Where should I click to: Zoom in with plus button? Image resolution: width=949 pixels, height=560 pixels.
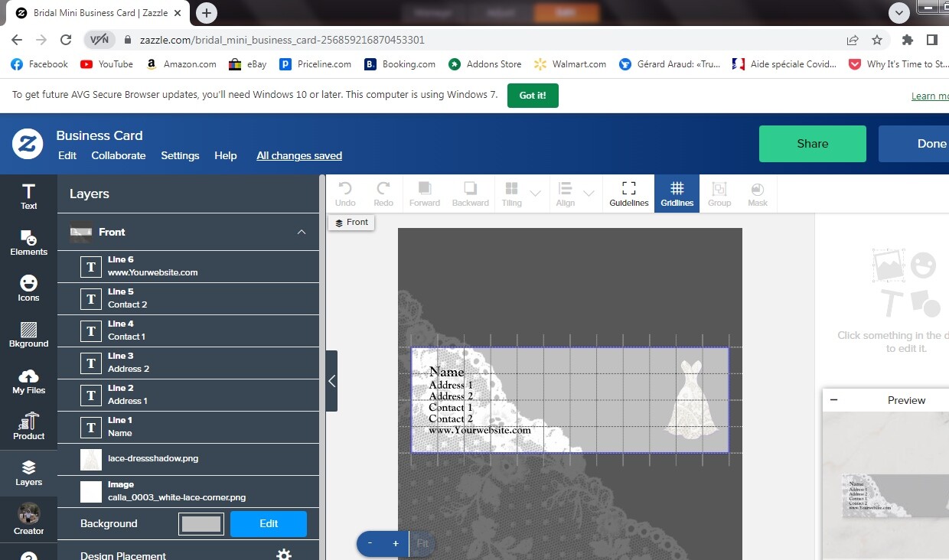coord(396,544)
